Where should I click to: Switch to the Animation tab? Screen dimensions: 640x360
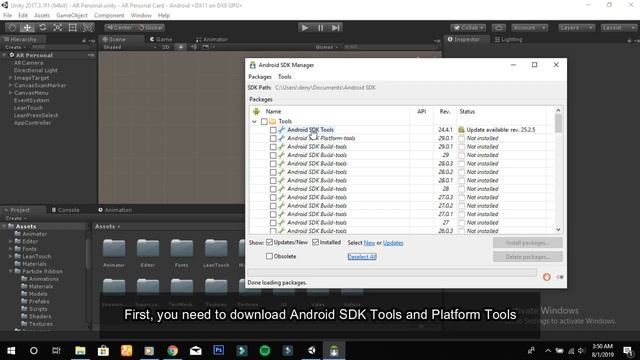click(x=115, y=210)
